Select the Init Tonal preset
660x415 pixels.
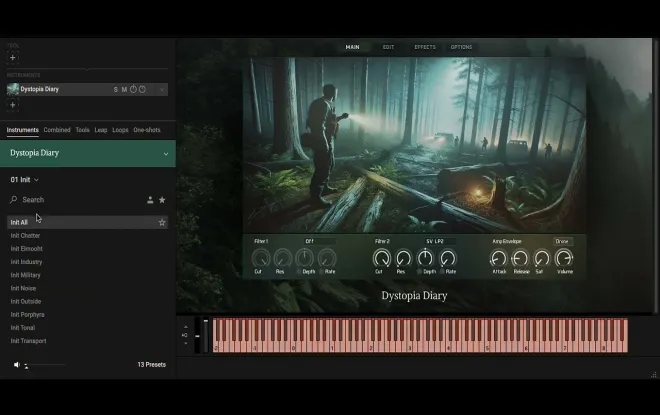23,328
